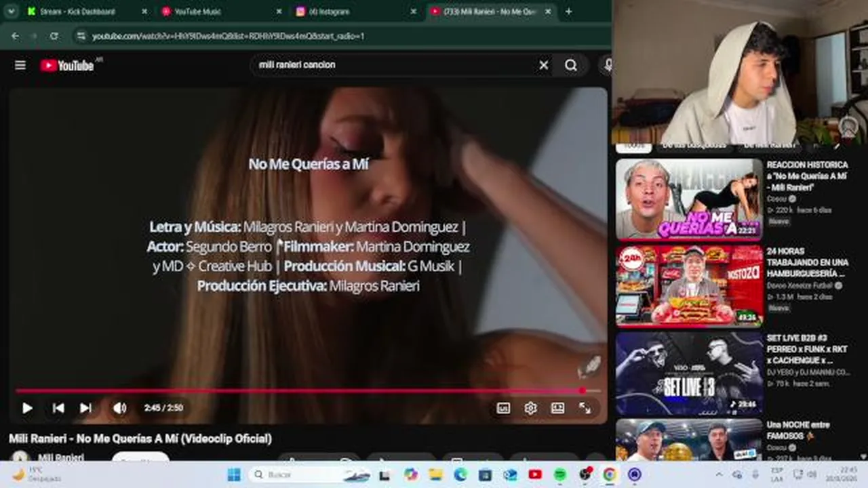
Task: Toggle subtitles in the video player
Action: 503,408
